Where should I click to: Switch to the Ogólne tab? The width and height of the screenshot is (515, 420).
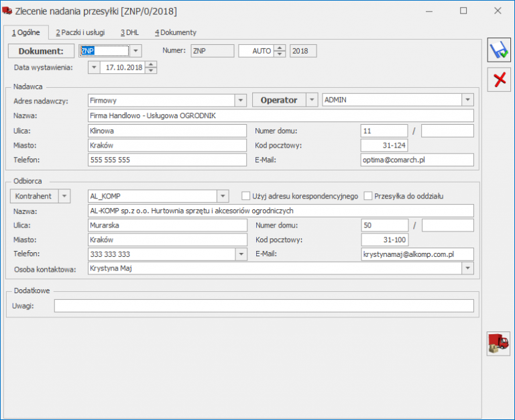pos(26,32)
